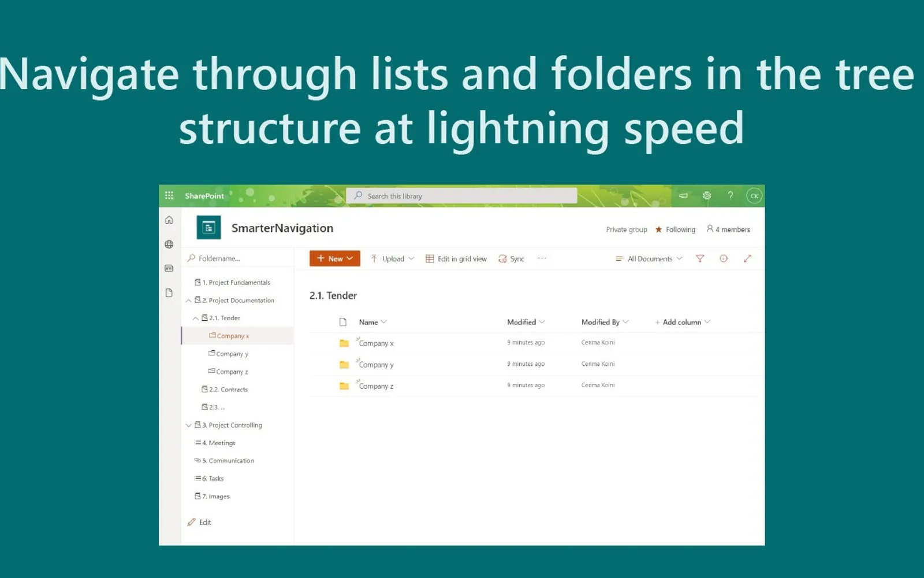Screen dimensions: 924x578
Task: Click the more options ellipsis in the command bar
Action: pos(542,258)
